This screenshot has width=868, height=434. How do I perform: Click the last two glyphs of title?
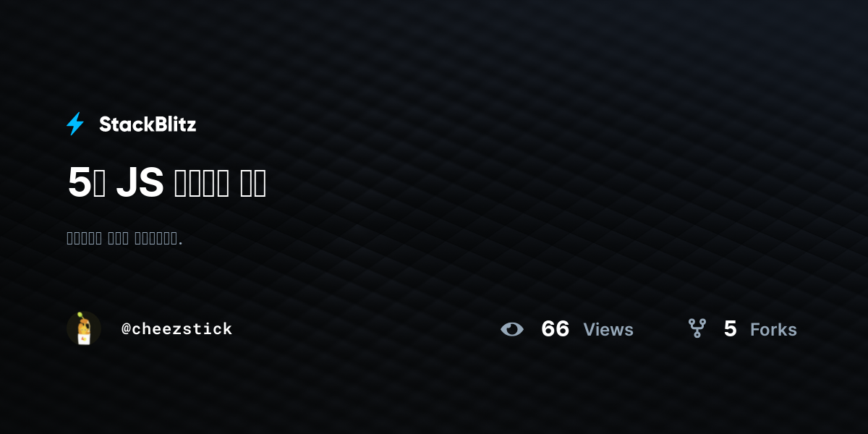(253, 183)
